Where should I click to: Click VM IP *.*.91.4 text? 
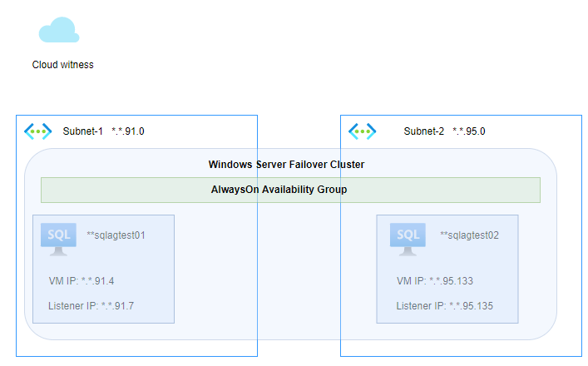[x=82, y=281]
